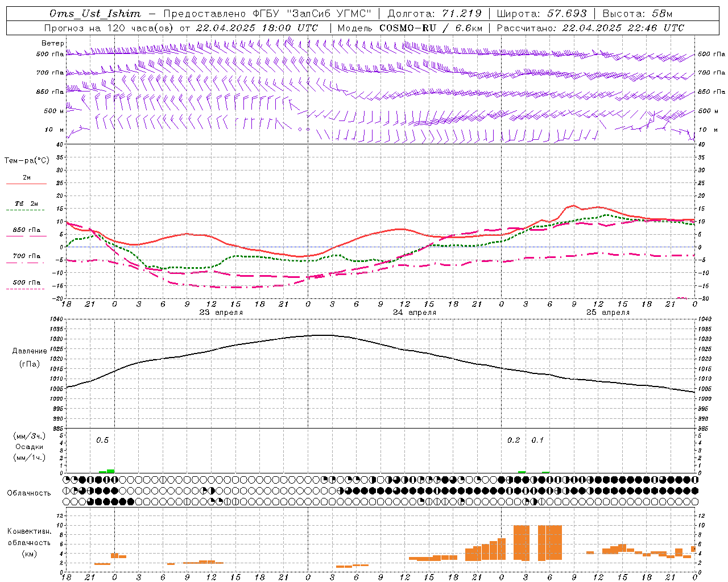Select the 850 гПа temperature legend entry

(x=27, y=230)
